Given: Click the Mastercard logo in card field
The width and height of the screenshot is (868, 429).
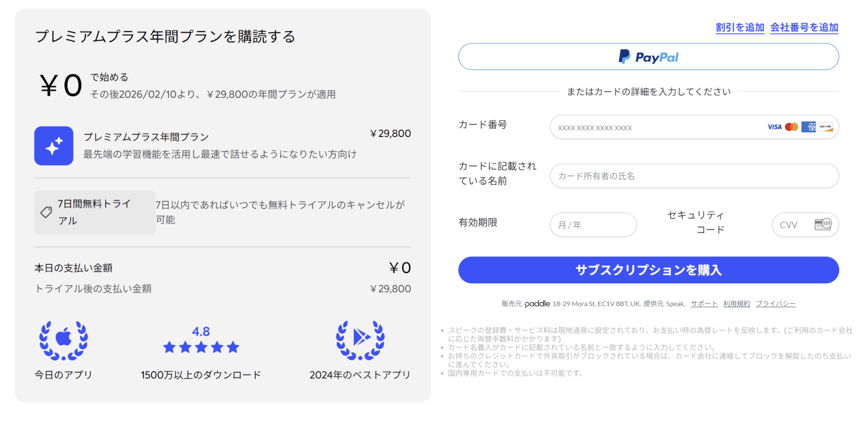Looking at the screenshot, I should pos(791,127).
